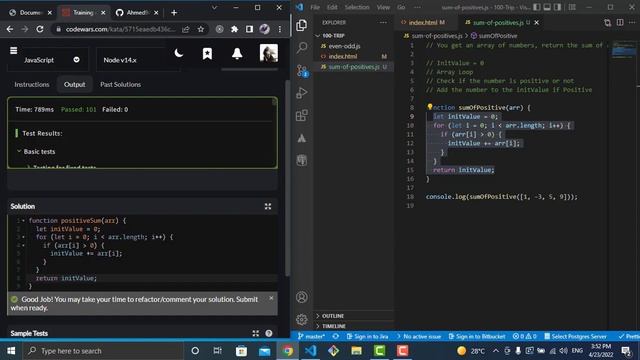Bookmark this page with star icon
The height and width of the screenshot is (360, 640).
point(200,29)
